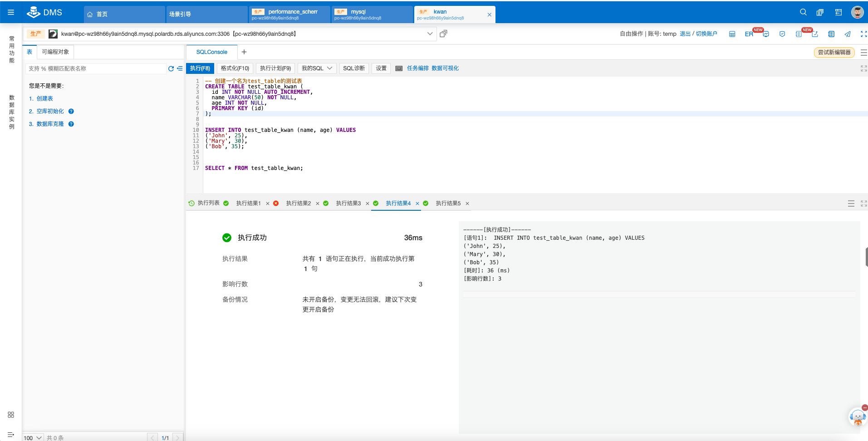Close the 执行结果4 tab
The image size is (868, 441).
(x=417, y=204)
